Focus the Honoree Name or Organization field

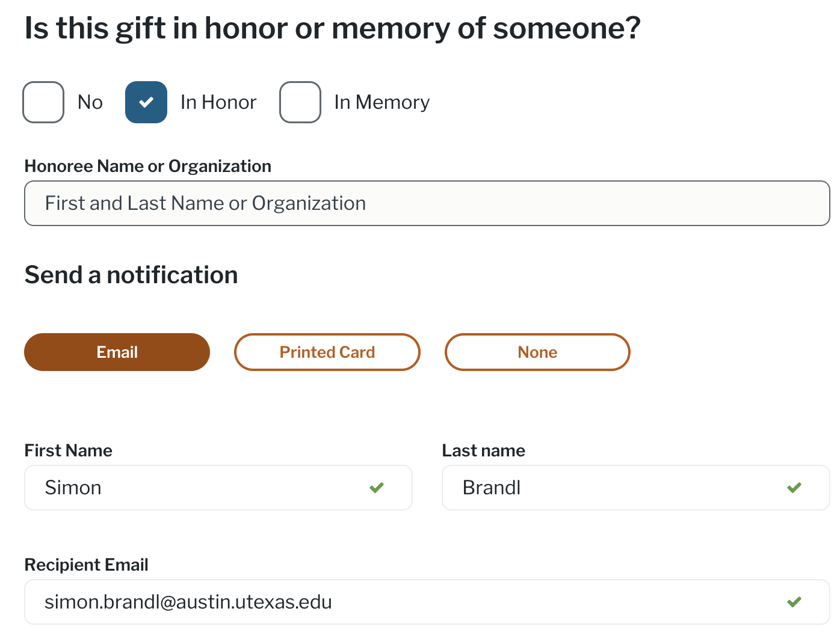[427, 203]
